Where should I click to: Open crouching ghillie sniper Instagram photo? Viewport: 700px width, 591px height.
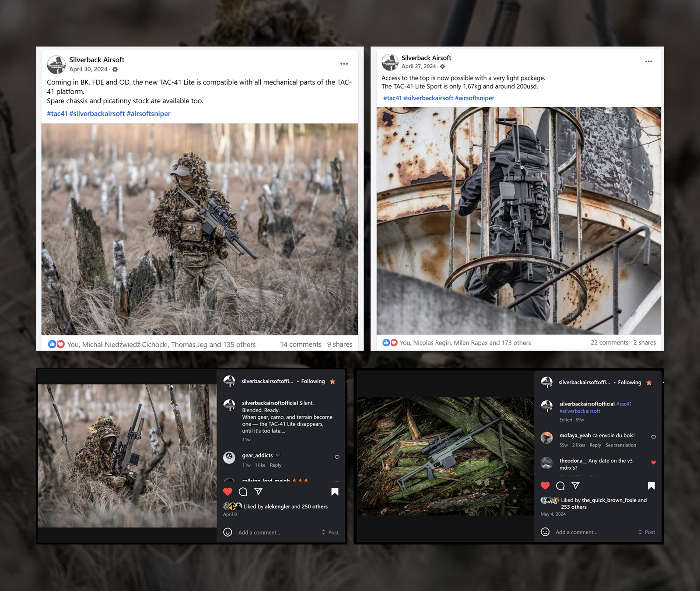click(x=127, y=456)
